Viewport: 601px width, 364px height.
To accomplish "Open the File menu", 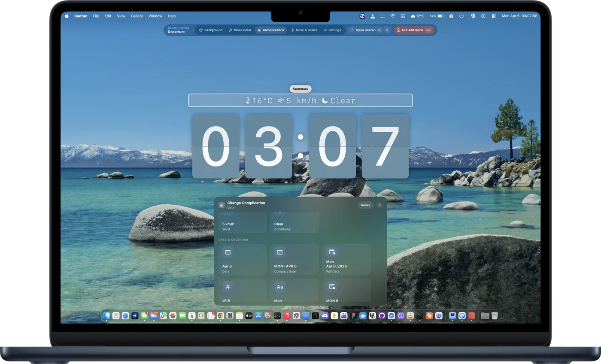I will [x=96, y=16].
